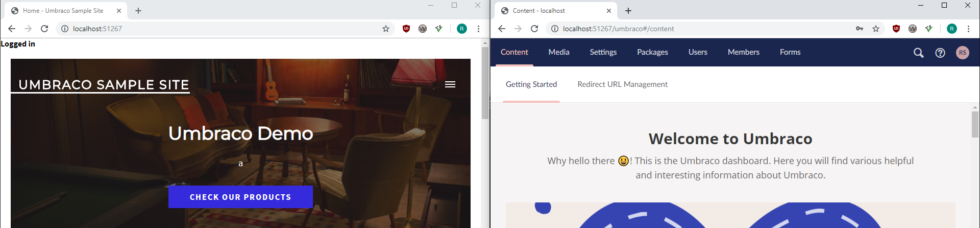The height and width of the screenshot is (228, 980).
Task: Click the Logged in text on left page
Action: [18, 44]
